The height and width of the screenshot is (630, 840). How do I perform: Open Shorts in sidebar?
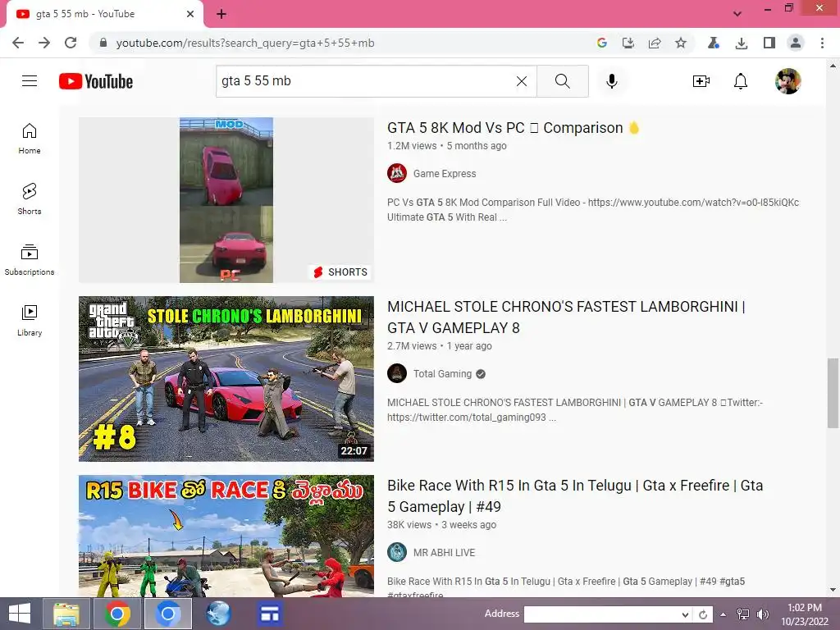point(30,199)
